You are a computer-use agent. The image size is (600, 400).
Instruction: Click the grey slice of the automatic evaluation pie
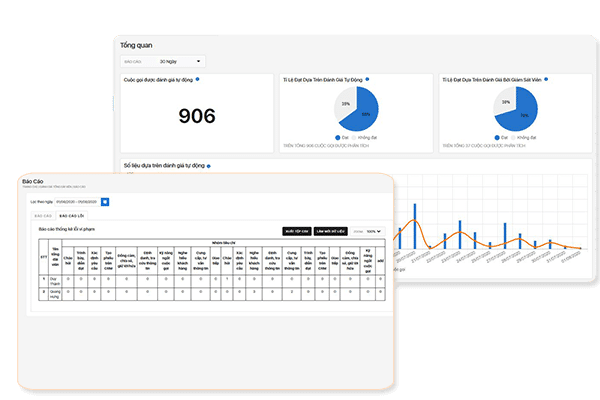[x=344, y=103]
